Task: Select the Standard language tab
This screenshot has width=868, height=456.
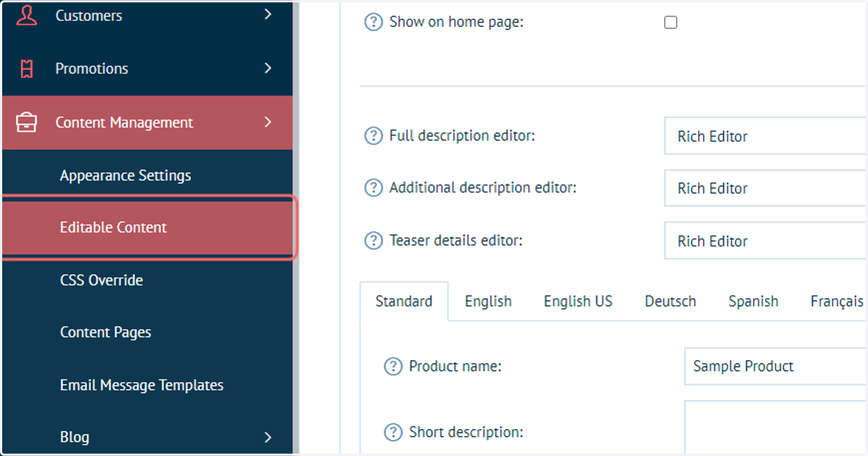Action: (x=404, y=301)
